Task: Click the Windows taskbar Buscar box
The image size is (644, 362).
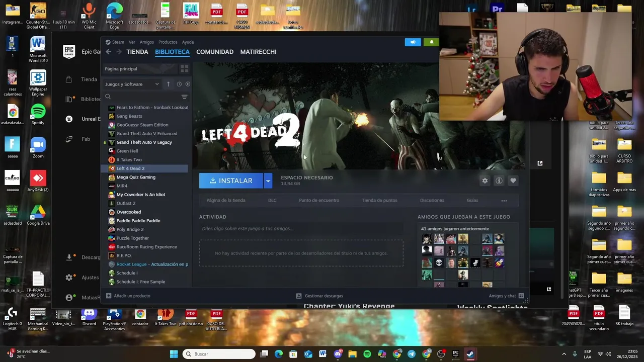Action: click(x=219, y=354)
